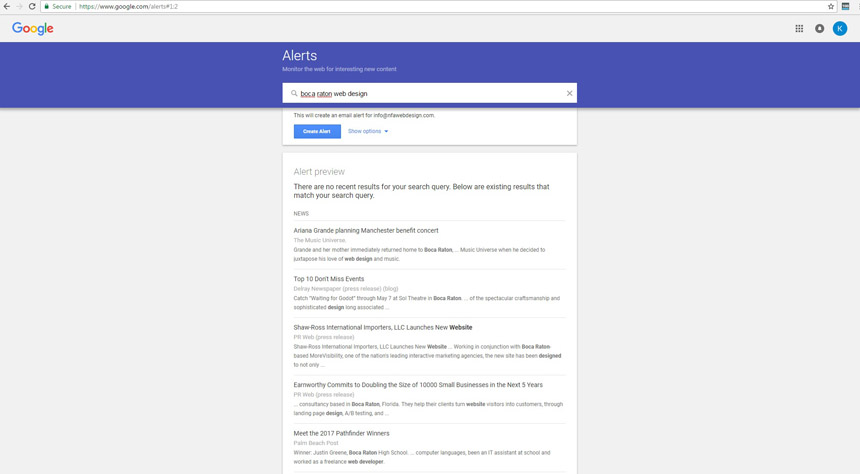Click 'Delray Newspaper (press release) (blog)' source

click(346, 289)
